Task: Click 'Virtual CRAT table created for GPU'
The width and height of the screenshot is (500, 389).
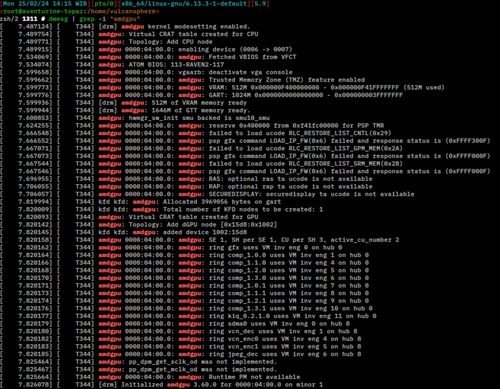Action: click(193, 217)
